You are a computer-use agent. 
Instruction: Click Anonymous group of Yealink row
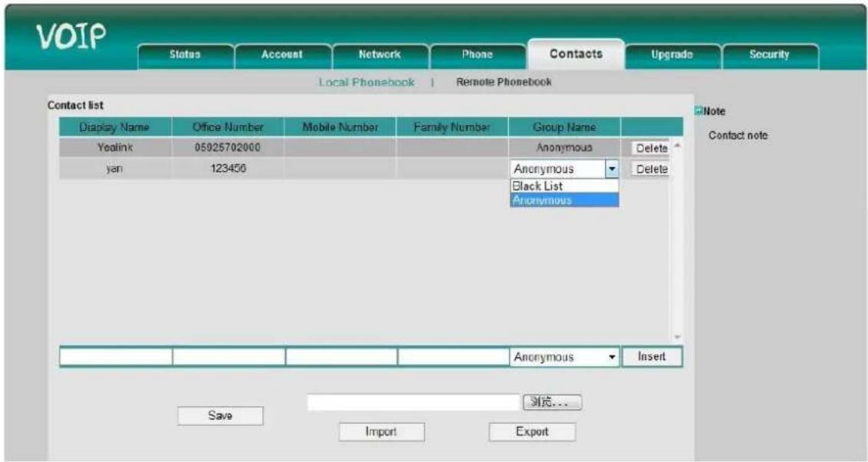pos(564,148)
